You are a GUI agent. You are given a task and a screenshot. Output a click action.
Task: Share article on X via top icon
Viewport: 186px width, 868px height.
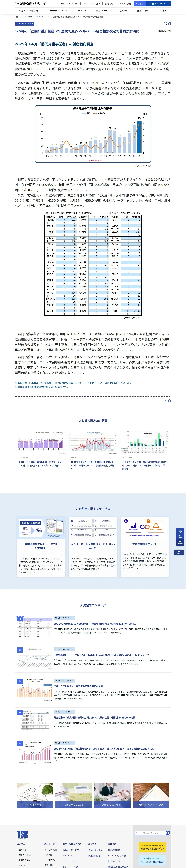click(165, 24)
